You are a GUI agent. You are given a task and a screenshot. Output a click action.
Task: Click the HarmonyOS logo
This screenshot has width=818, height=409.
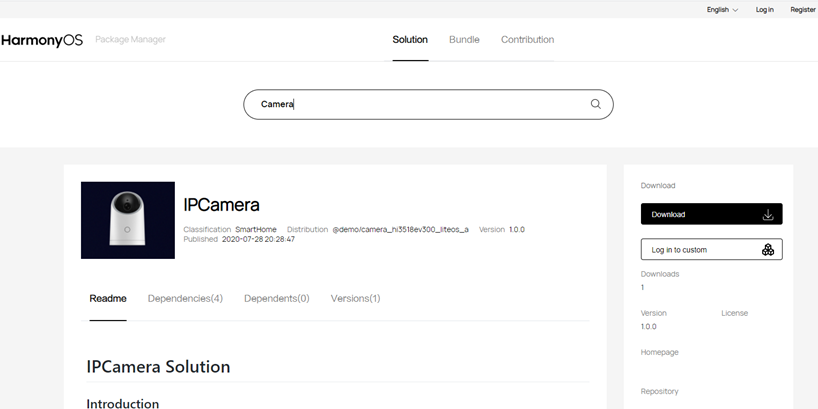tap(42, 40)
